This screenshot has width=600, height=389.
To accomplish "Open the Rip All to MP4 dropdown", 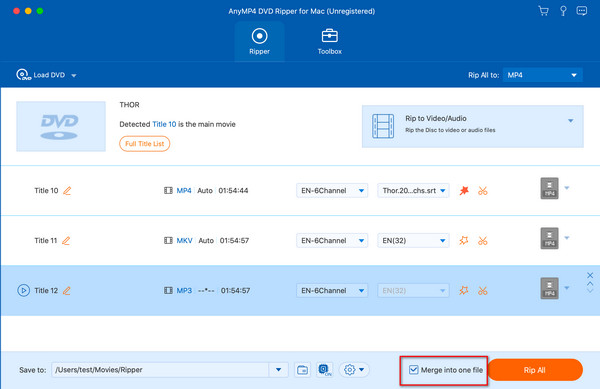I will point(543,75).
